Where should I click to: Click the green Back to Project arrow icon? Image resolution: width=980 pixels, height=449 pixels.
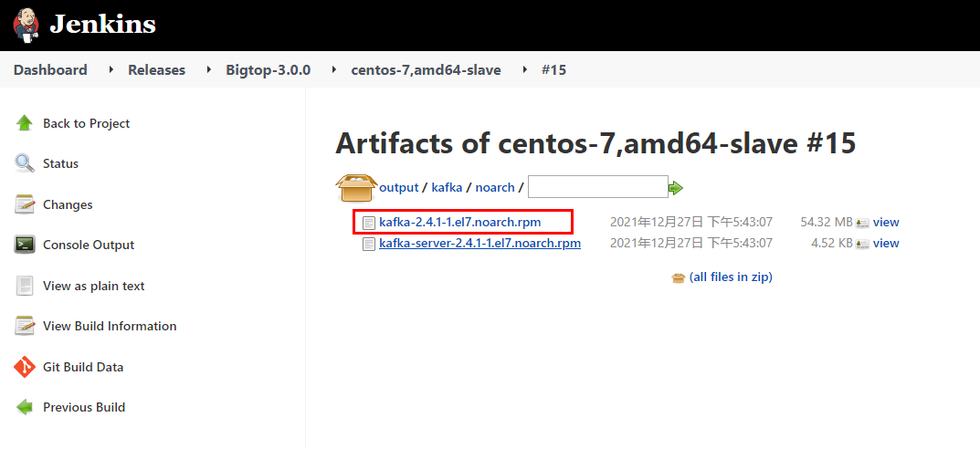click(x=25, y=123)
